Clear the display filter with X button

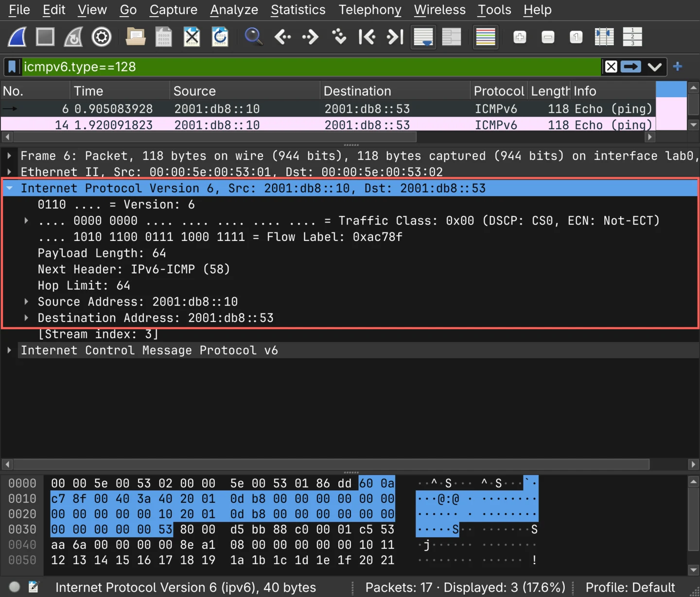[611, 67]
